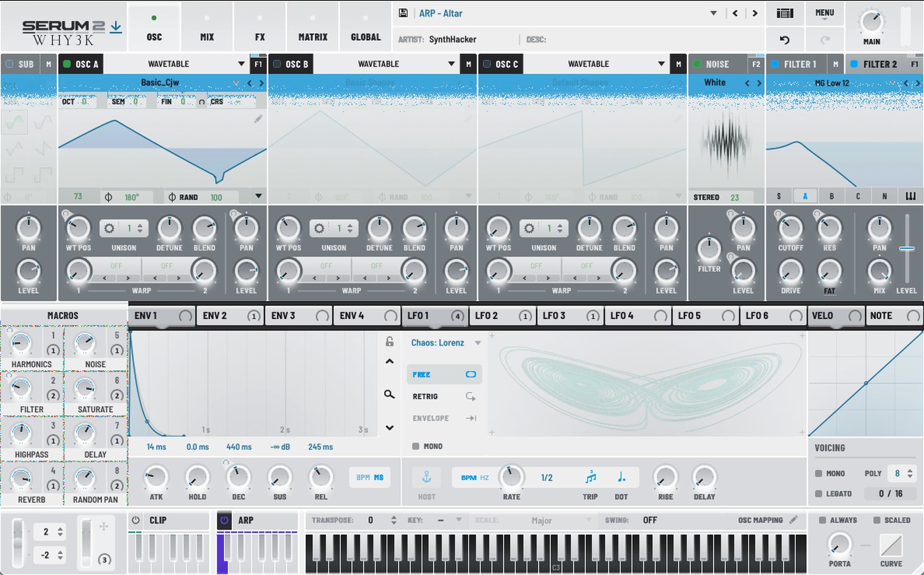The width and height of the screenshot is (924, 575).
Task: Click the LFO host anchor icon
Action: click(426, 477)
